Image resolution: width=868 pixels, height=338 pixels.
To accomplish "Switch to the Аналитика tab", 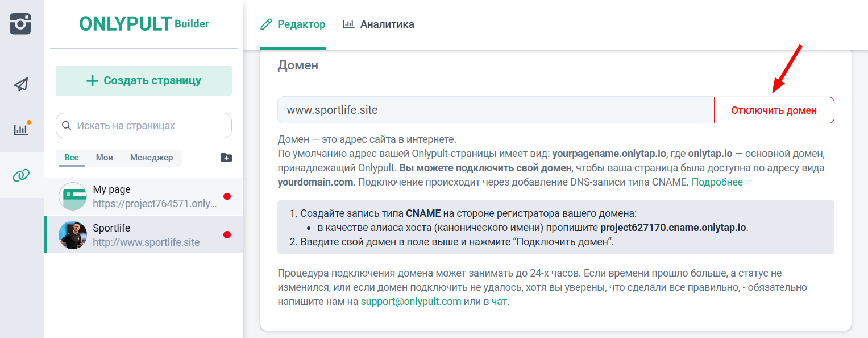I will click(379, 24).
